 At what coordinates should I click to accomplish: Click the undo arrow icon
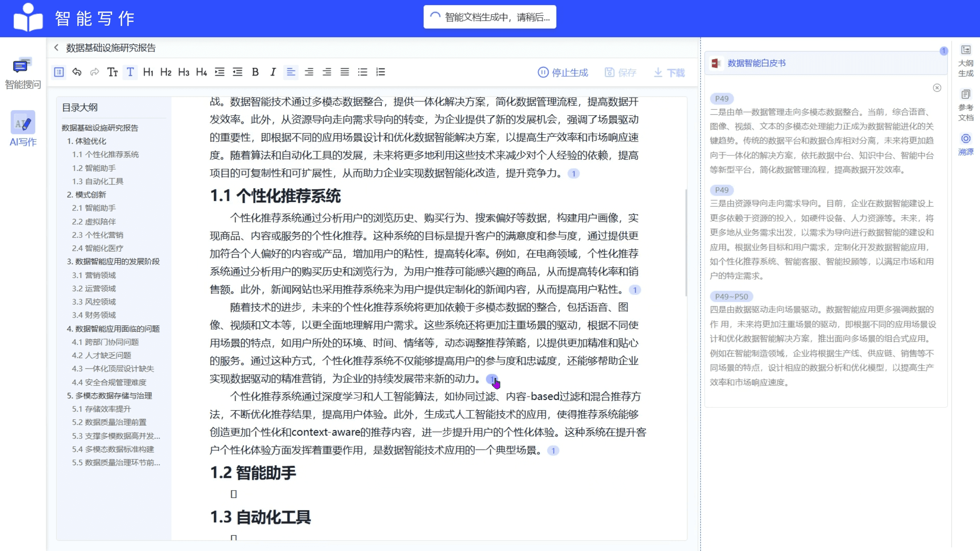pos(77,72)
